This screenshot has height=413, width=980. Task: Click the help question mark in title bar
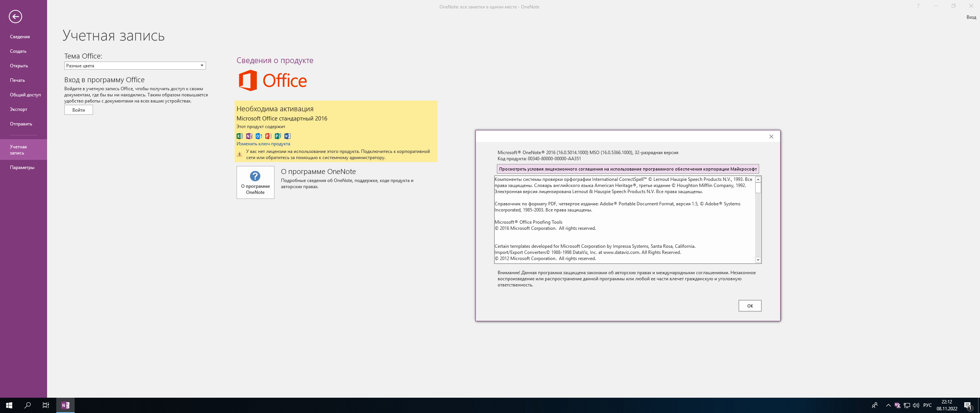(918, 6)
